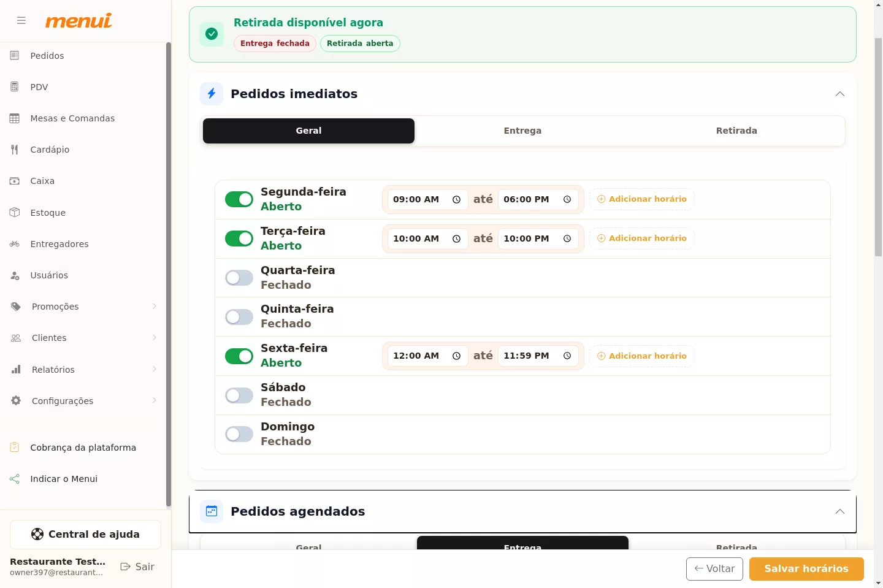Open Caixa via its cash icon

pos(15,181)
